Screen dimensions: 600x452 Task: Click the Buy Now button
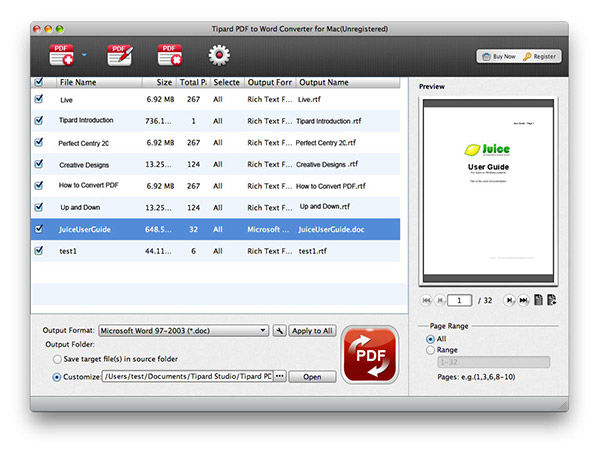tap(497, 57)
